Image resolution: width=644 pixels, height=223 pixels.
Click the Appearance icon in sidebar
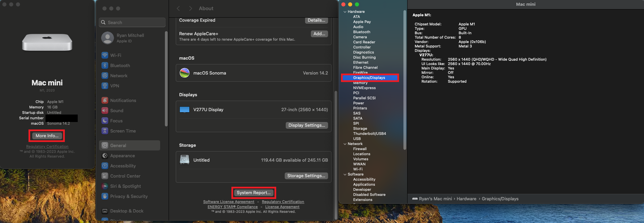click(x=105, y=156)
